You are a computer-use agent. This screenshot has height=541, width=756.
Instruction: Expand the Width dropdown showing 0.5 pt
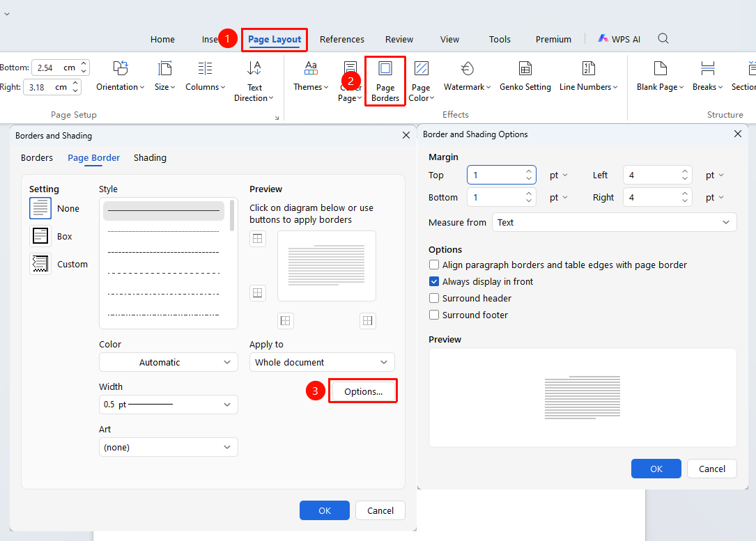[x=168, y=405]
